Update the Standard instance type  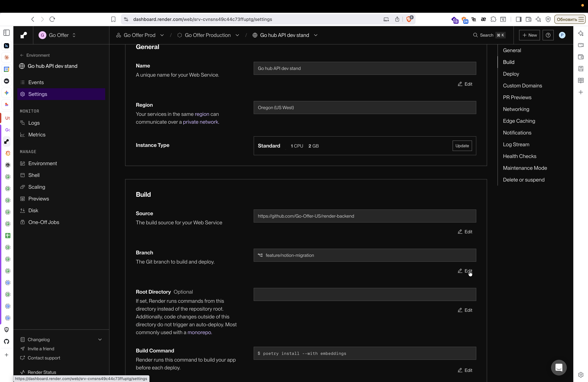pos(462,146)
